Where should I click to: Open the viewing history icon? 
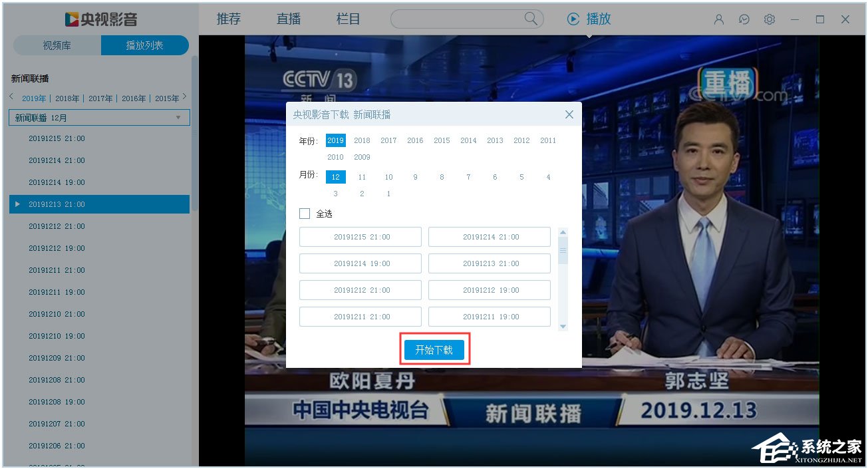[744, 19]
